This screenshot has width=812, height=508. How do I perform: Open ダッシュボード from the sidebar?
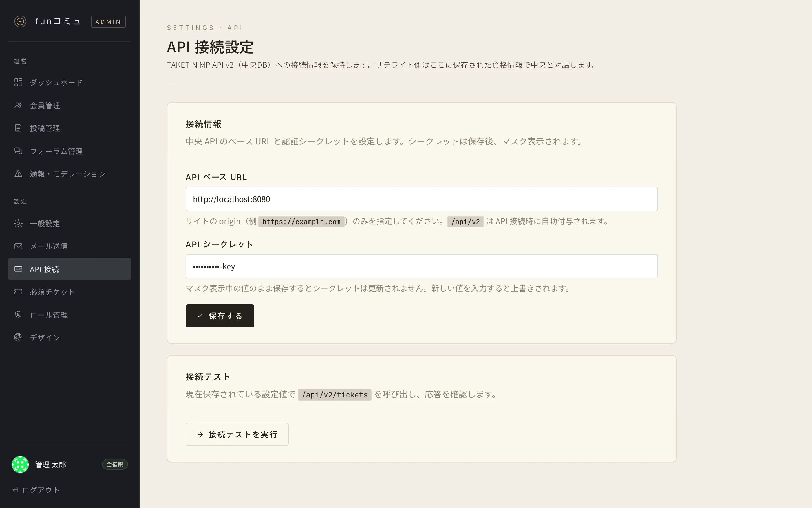[x=69, y=82]
